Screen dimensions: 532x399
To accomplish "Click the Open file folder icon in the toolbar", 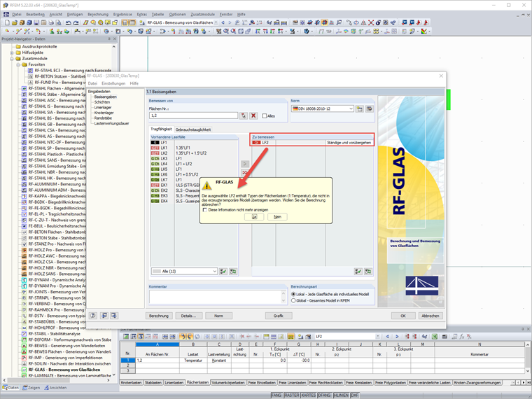I will click(x=14, y=22).
